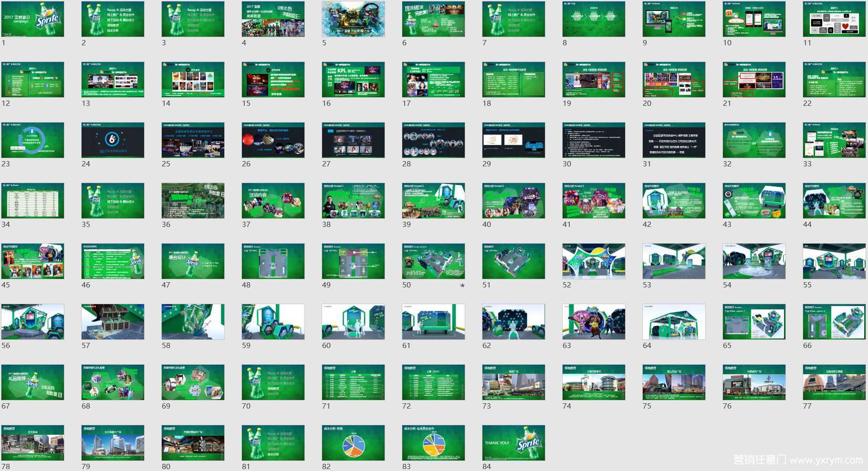The height and width of the screenshot is (471, 868).
Task: Select slide 37 activity content thumbnail
Action: (273, 201)
